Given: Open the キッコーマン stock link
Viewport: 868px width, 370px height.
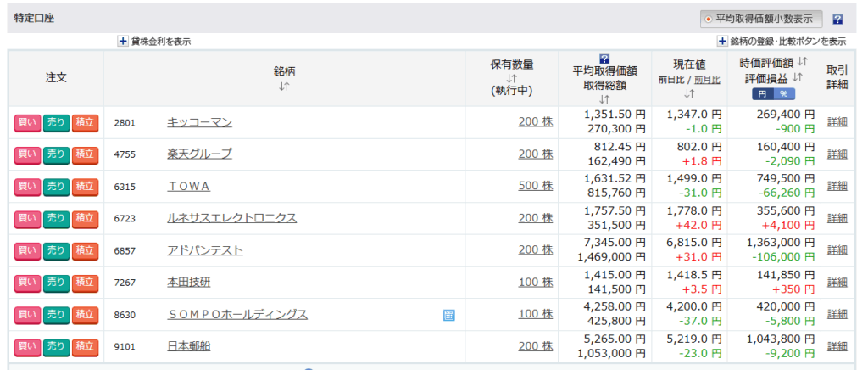Looking at the screenshot, I should (x=199, y=122).
